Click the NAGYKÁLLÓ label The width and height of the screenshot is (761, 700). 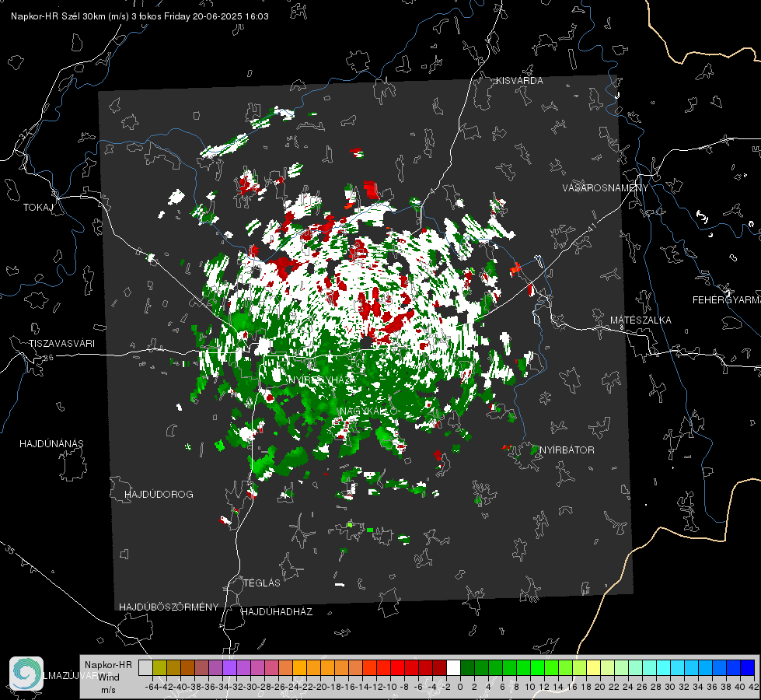pyautogui.click(x=369, y=411)
